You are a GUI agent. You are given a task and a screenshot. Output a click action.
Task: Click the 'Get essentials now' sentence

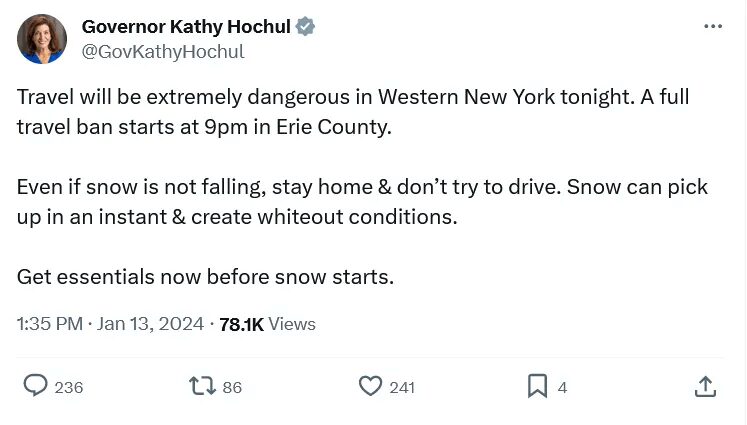point(205,277)
